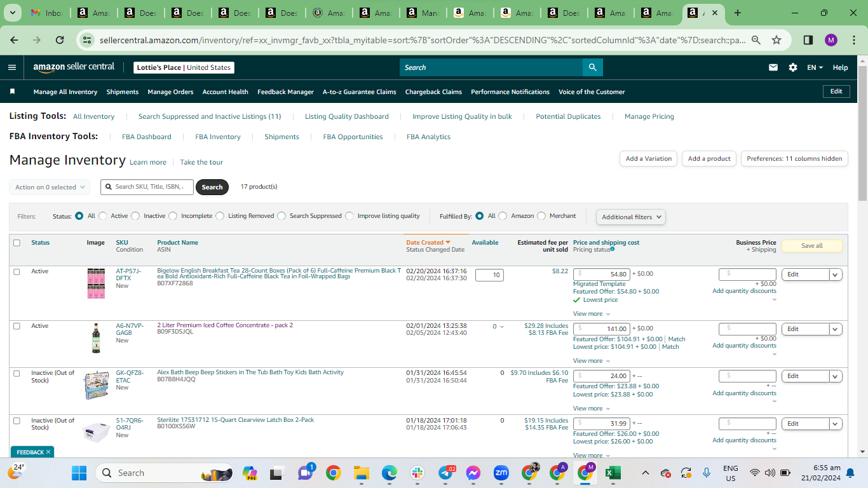The width and height of the screenshot is (868, 488).
Task: Open Slack from the taskbar
Action: [417, 473]
